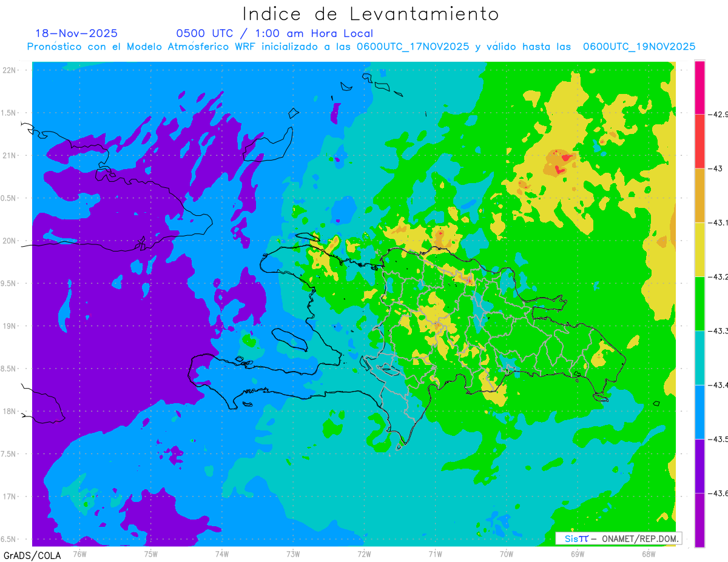
Task: Select the "73W" longitude label
Action: tap(293, 554)
